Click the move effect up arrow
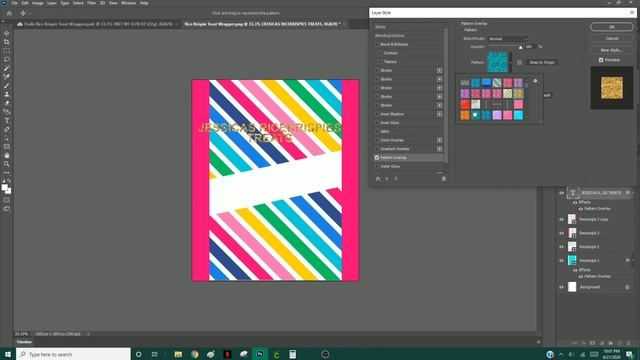Viewport: 640px width, 360px height. tap(387, 179)
